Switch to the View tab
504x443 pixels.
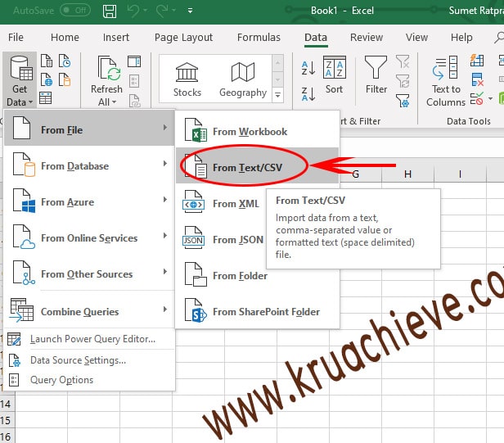click(416, 38)
